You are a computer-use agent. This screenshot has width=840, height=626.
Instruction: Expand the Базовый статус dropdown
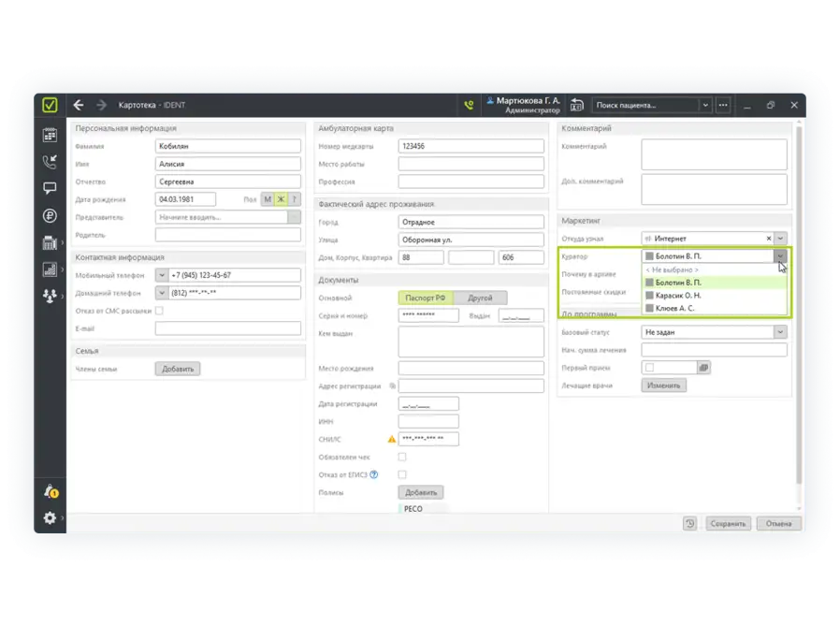(779, 332)
